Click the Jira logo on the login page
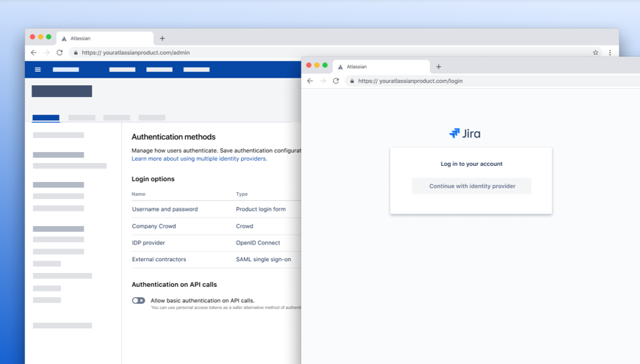The width and height of the screenshot is (640, 364). 464,134
